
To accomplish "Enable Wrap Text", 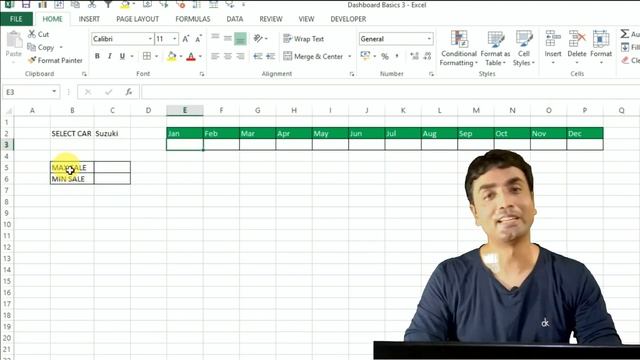I will (304, 39).
